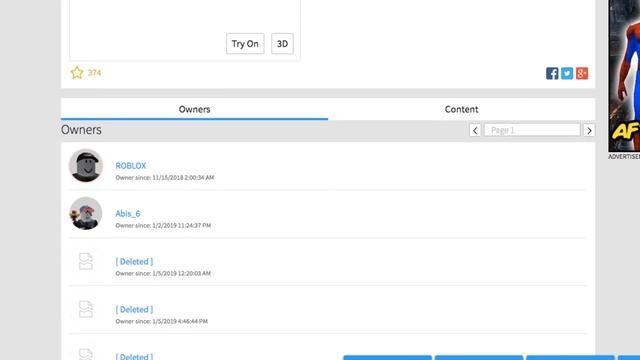
Task: Open [Deleted] owner link from 4:46:44 PM
Action: click(x=134, y=309)
